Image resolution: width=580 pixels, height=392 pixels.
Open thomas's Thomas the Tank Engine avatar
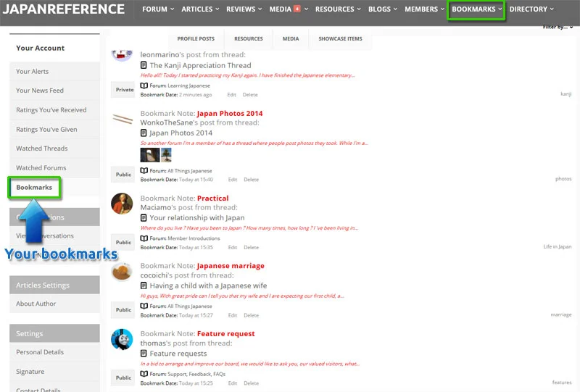pos(122,339)
